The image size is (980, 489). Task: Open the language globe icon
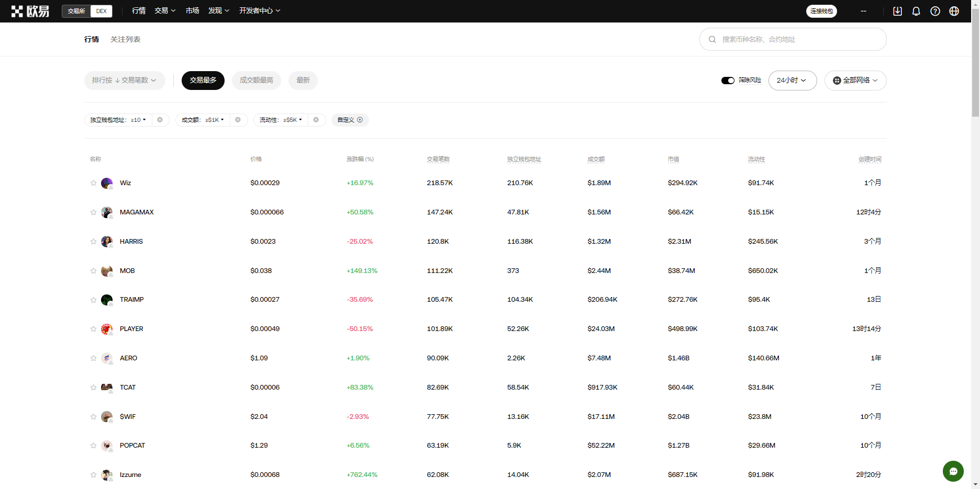click(x=954, y=11)
